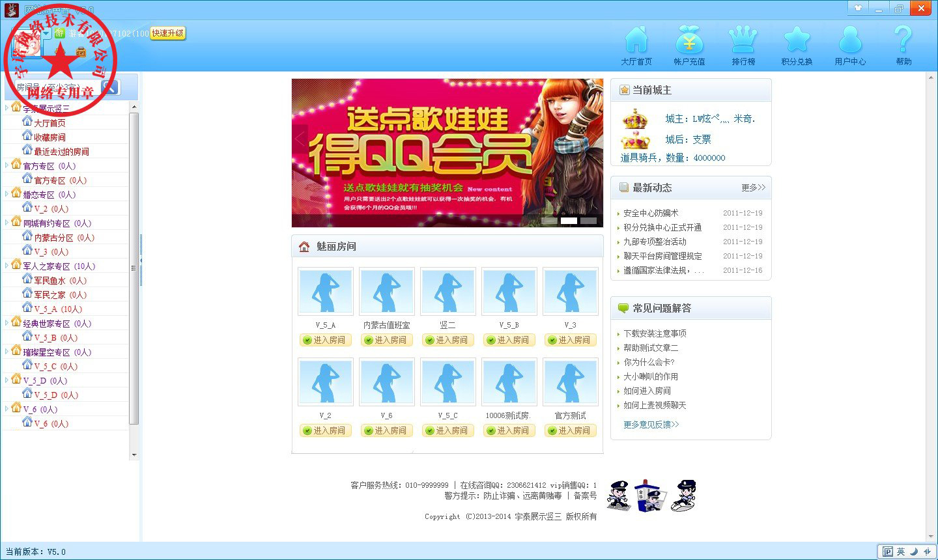Click room tree scrollbar down arrow

[x=134, y=455]
